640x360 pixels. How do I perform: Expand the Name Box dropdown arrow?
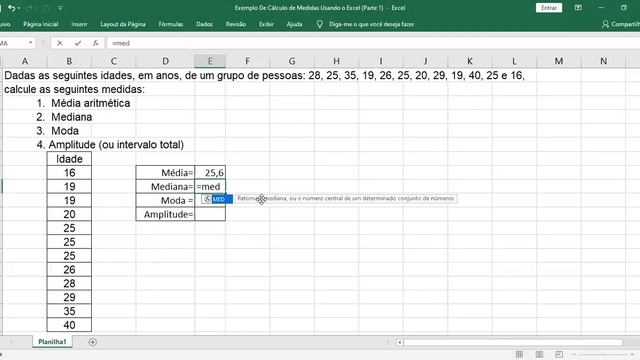tap(31, 43)
